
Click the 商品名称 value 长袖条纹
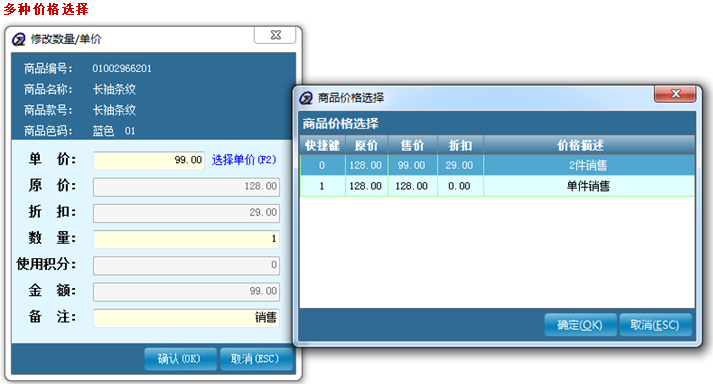pos(114,89)
